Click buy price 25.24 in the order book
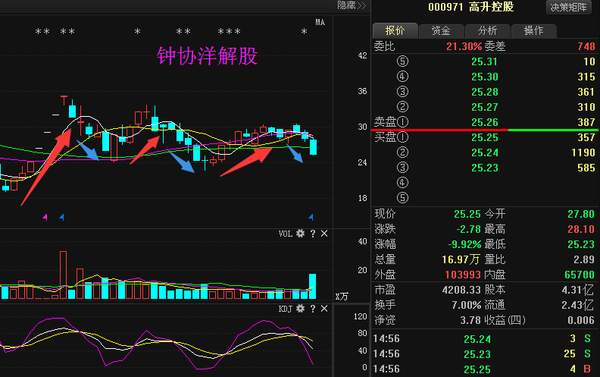The image size is (600, 377). coord(484,152)
